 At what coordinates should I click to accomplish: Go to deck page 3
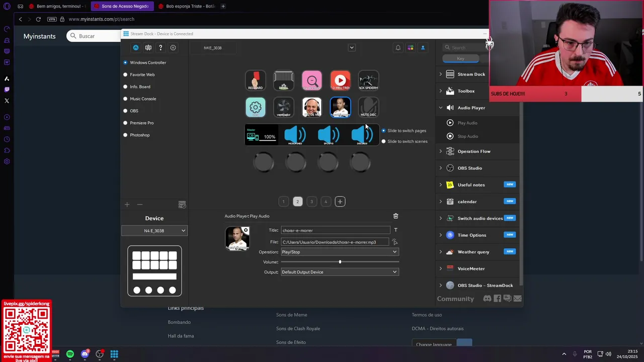[x=311, y=202]
